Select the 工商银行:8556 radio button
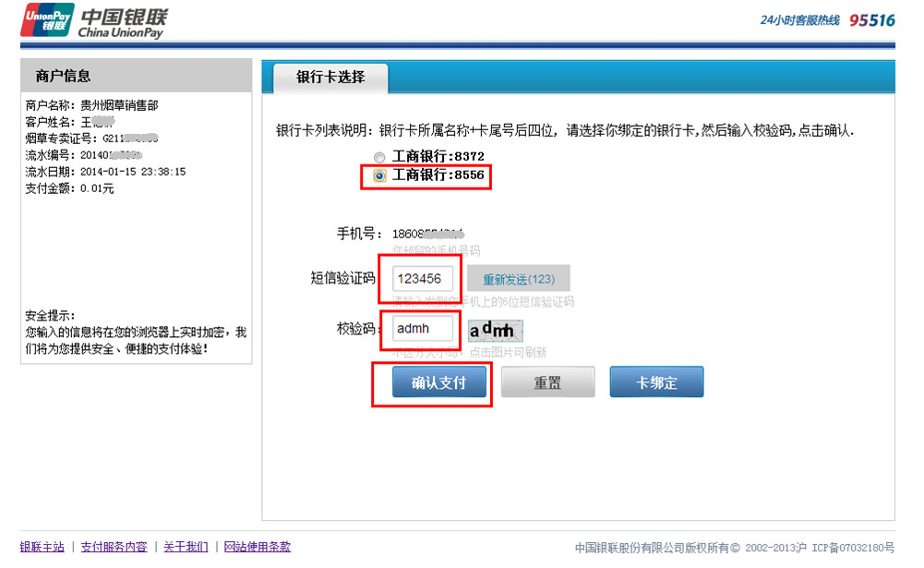This screenshot has width=924, height=568. pos(379,175)
